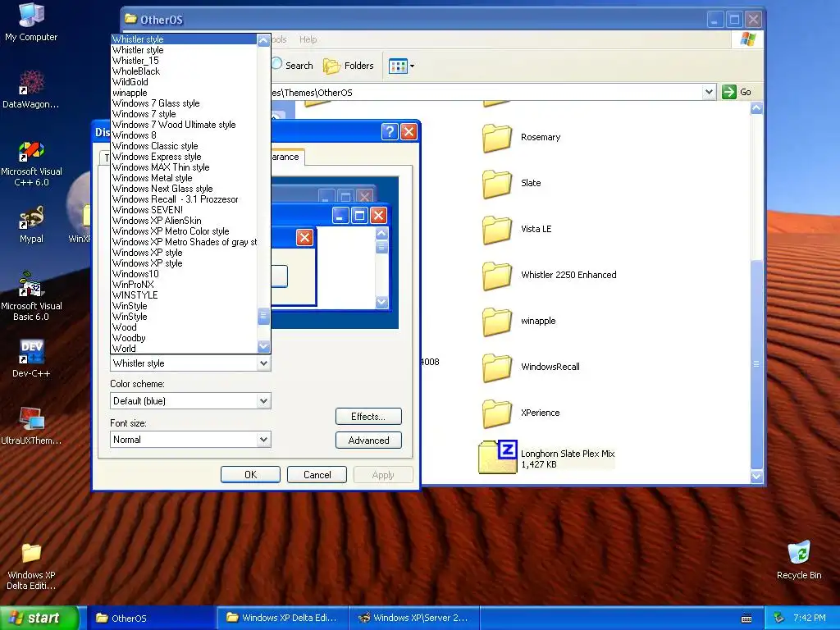Click the address bar path field
The width and height of the screenshot is (840, 630).
pos(485,92)
